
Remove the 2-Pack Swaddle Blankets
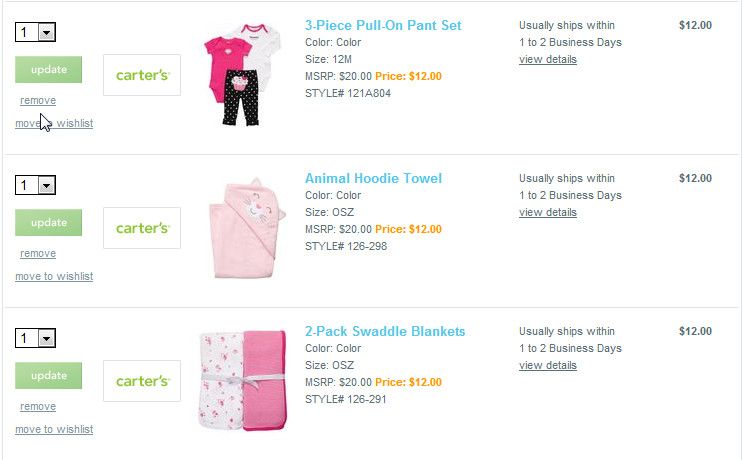(x=38, y=407)
